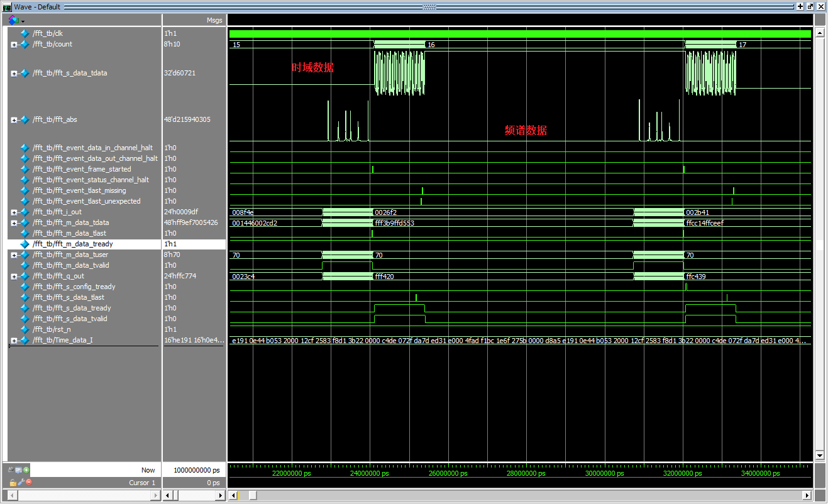The width and height of the screenshot is (828, 504).
Task: Add a new cursor with the green plus icon
Action: coord(26,470)
